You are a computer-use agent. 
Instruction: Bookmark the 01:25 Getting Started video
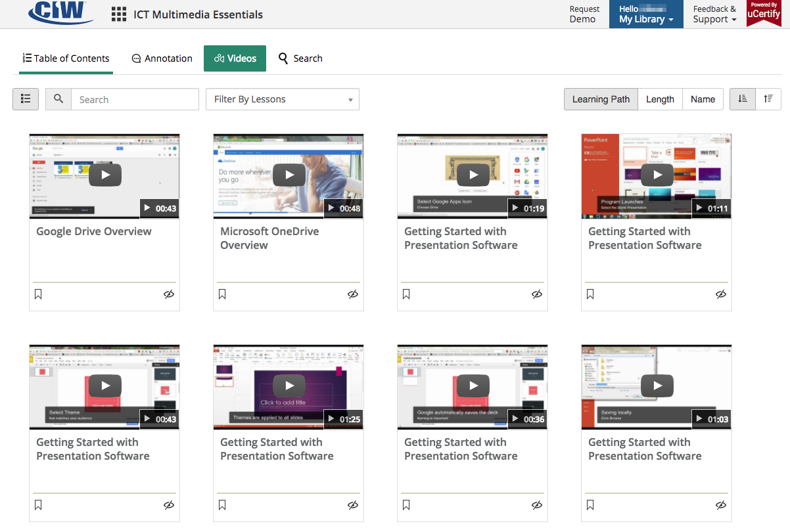222,505
